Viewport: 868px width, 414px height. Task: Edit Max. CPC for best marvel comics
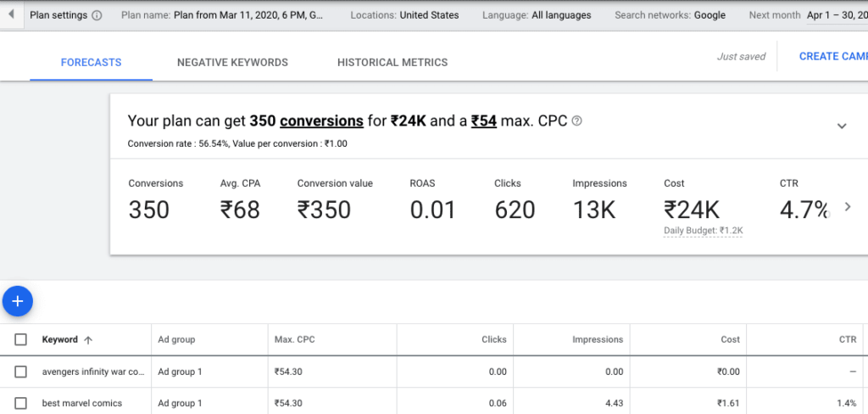288,404
